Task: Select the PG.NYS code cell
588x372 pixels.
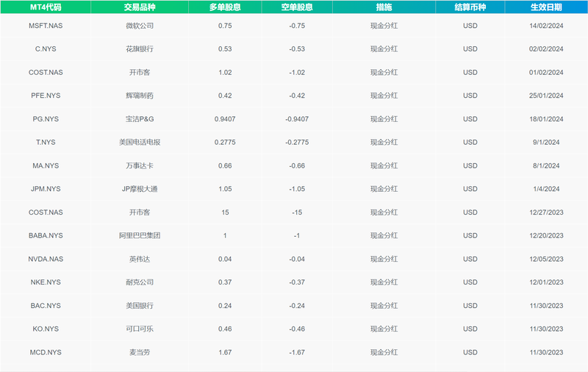Action: pyautogui.click(x=46, y=119)
